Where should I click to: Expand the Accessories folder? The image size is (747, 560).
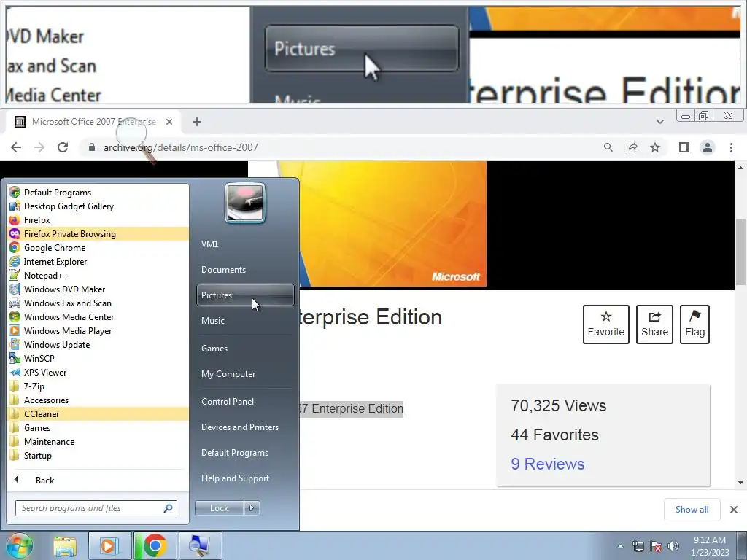coord(98,400)
